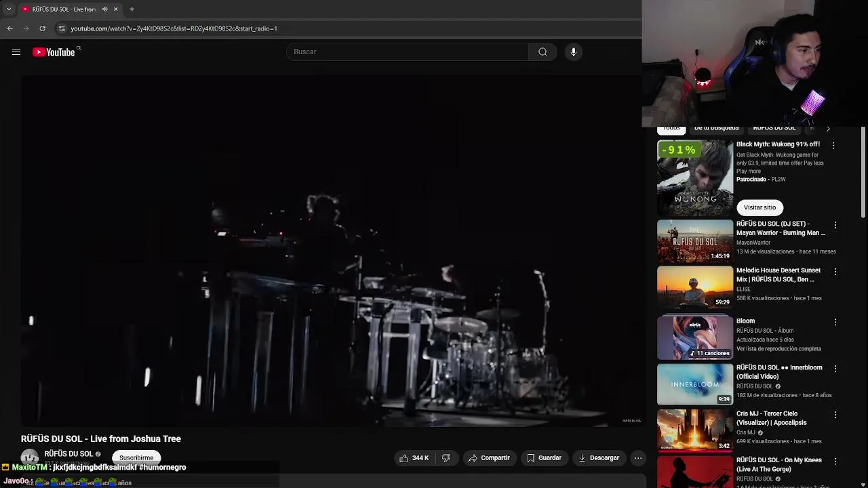Like the video with 344 K likes
The width and height of the screenshot is (868, 488).
coord(414,458)
